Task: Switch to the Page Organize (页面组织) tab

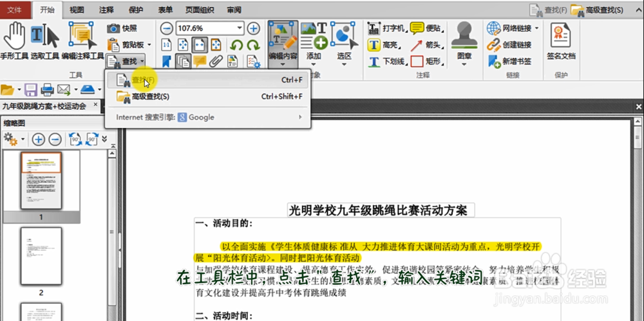Action: pyautogui.click(x=200, y=10)
